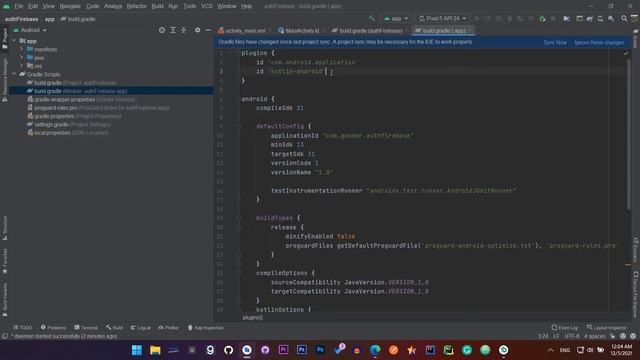Select build.gradle (Project: authFirebase) file
The width and height of the screenshot is (640, 360).
click(71, 83)
